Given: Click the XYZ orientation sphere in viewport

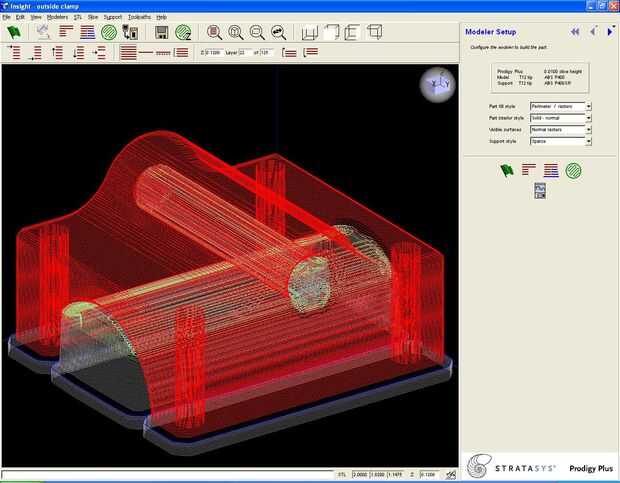Looking at the screenshot, I should pos(437,85).
